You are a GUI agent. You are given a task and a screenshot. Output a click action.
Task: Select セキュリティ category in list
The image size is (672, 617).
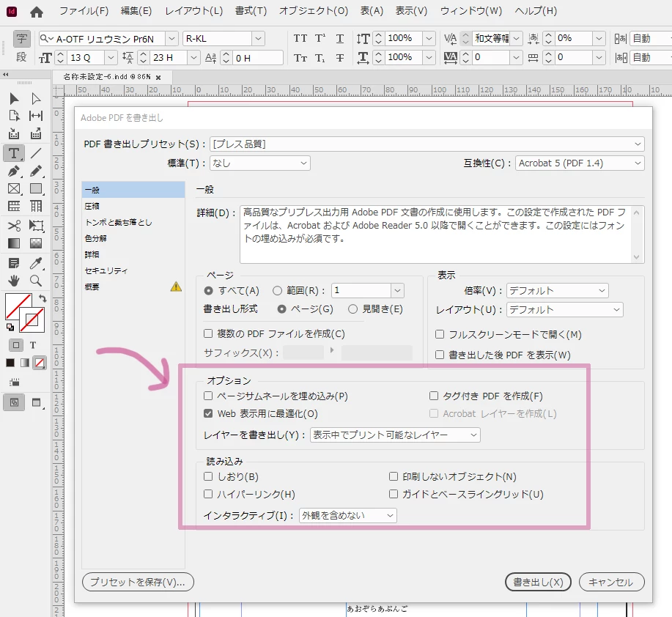pos(133,271)
